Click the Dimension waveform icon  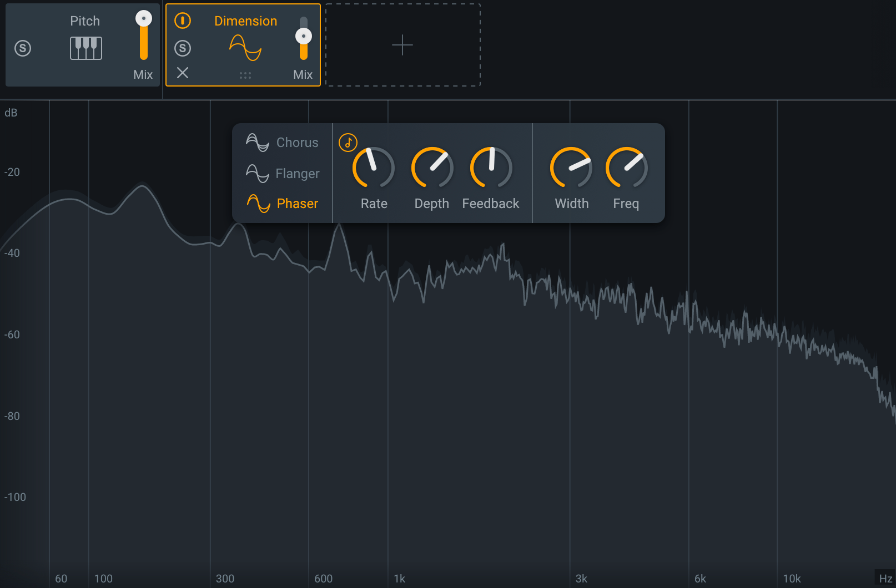pyautogui.click(x=245, y=48)
